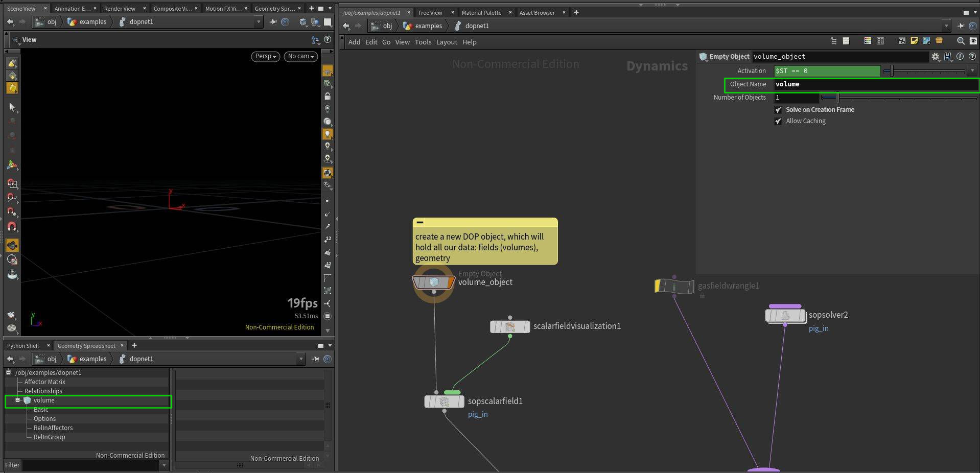Screen dimensions: 980x473
Task: Adjust the Number of Objects slider
Action: (837, 98)
